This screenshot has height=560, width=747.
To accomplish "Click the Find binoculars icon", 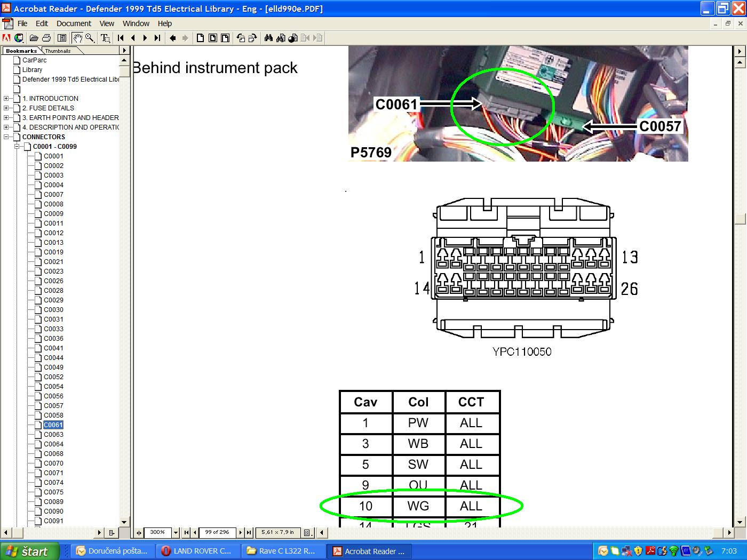I will 268,38.
